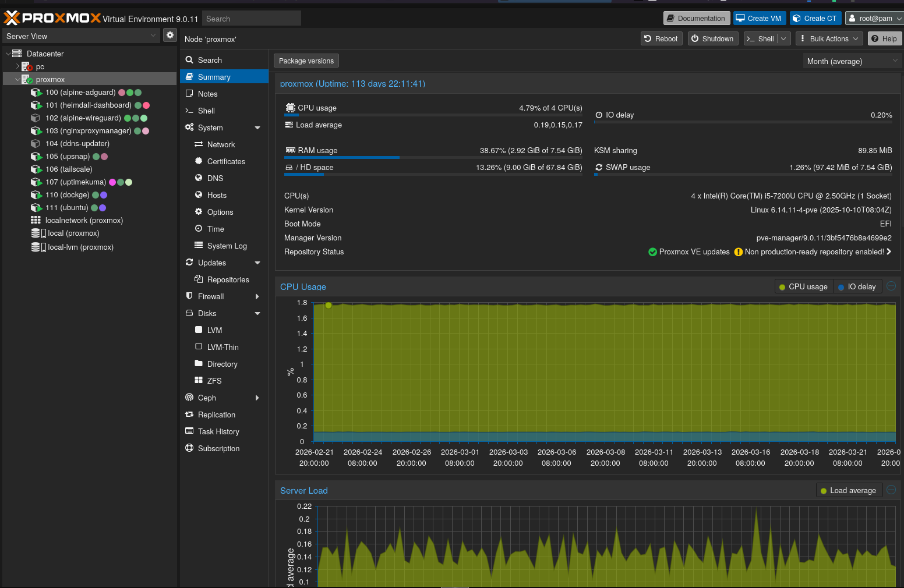
Task: Toggle the CPU usage legend in the chart
Action: (x=804, y=286)
